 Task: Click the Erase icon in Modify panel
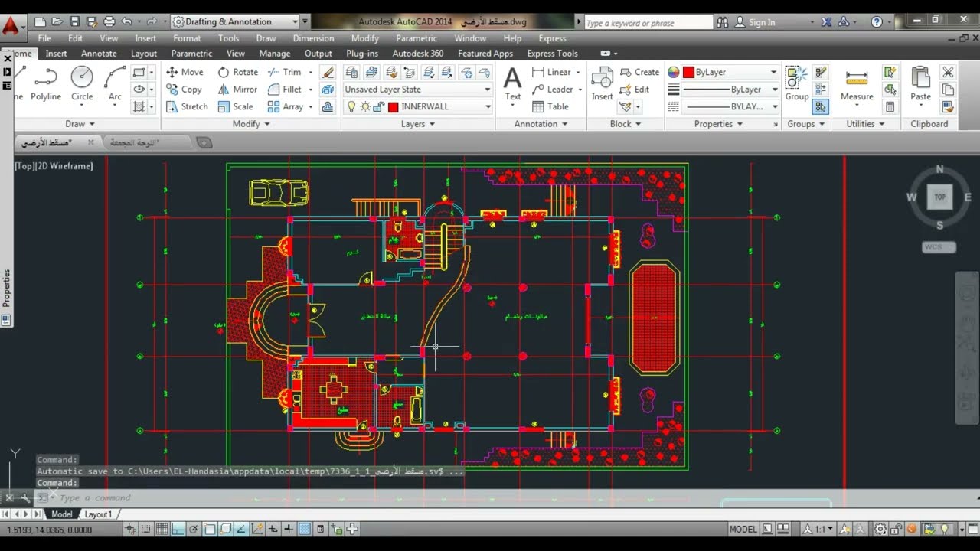(x=328, y=72)
